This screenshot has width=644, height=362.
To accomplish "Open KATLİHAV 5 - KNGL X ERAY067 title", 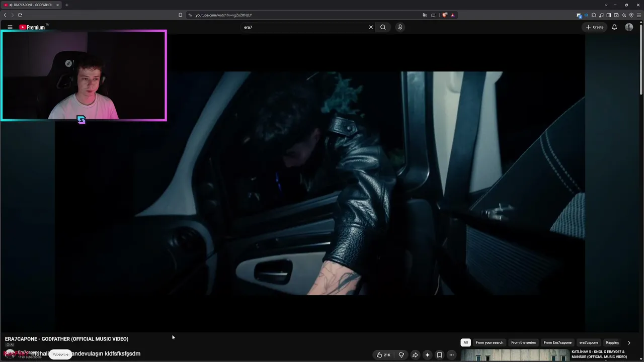I will [x=599, y=354].
